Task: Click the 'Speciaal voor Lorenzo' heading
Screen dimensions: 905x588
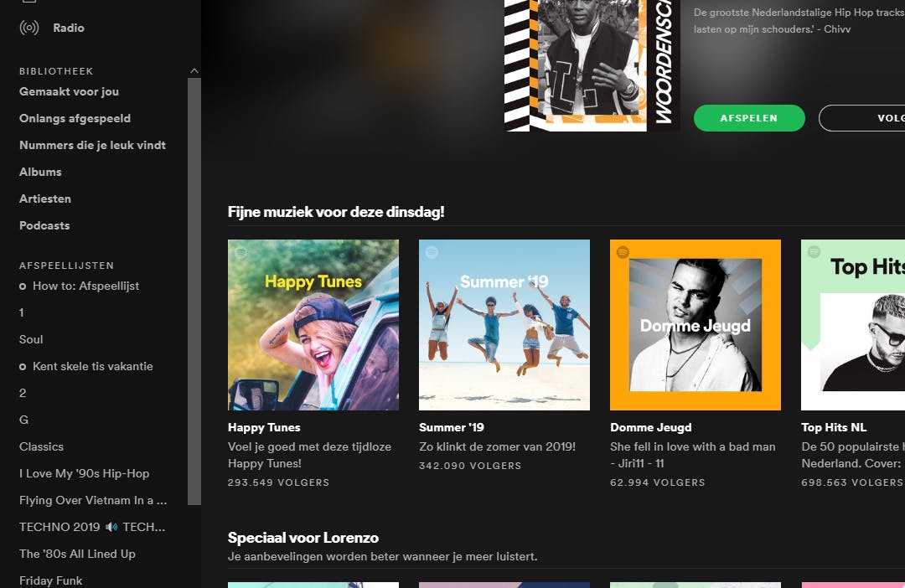Action: pos(303,538)
